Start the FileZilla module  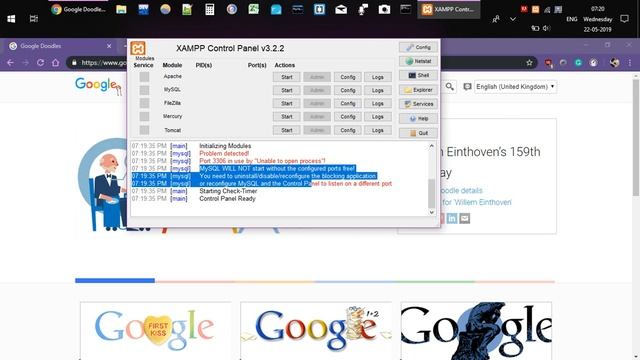tap(287, 104)
